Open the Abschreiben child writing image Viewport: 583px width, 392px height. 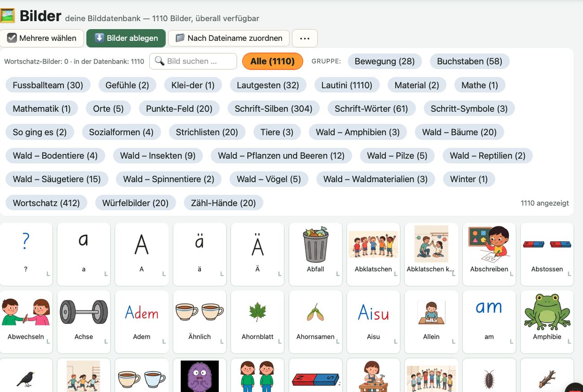point(489,254)
